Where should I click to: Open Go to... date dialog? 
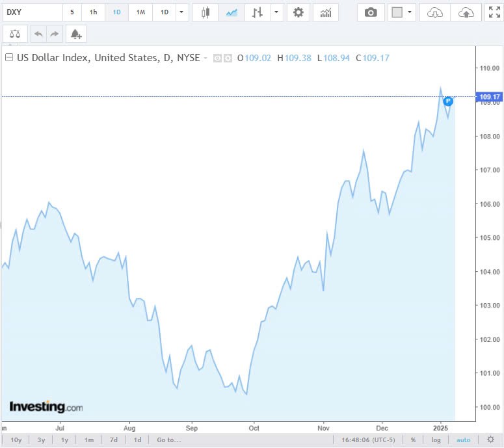(168, 440)
